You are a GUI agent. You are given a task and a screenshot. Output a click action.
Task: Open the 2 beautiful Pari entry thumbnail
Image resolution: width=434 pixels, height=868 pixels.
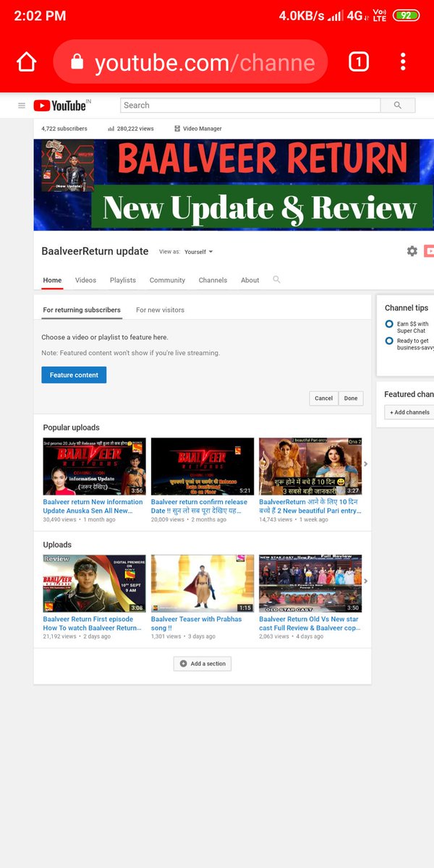pyautogui.click(x=310, y=467)
